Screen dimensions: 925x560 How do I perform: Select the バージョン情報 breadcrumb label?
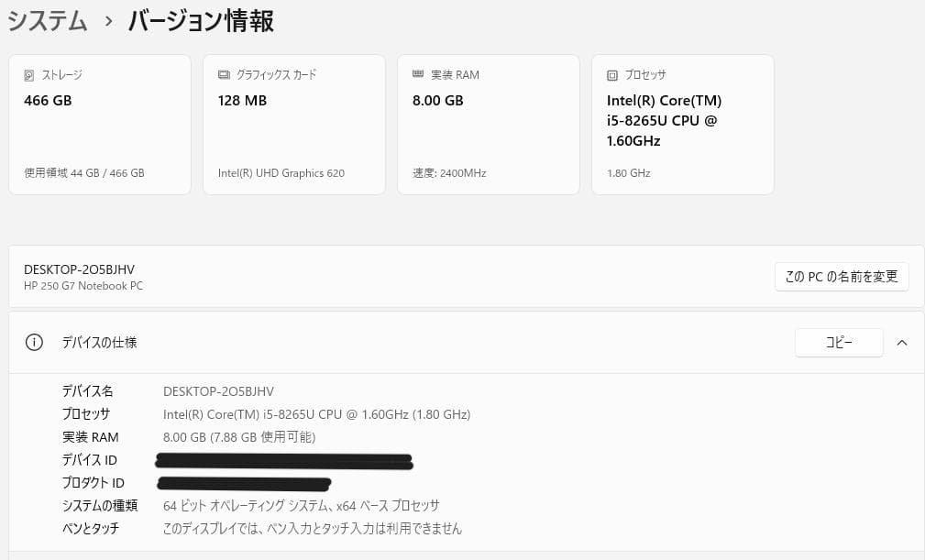(200, 21)
